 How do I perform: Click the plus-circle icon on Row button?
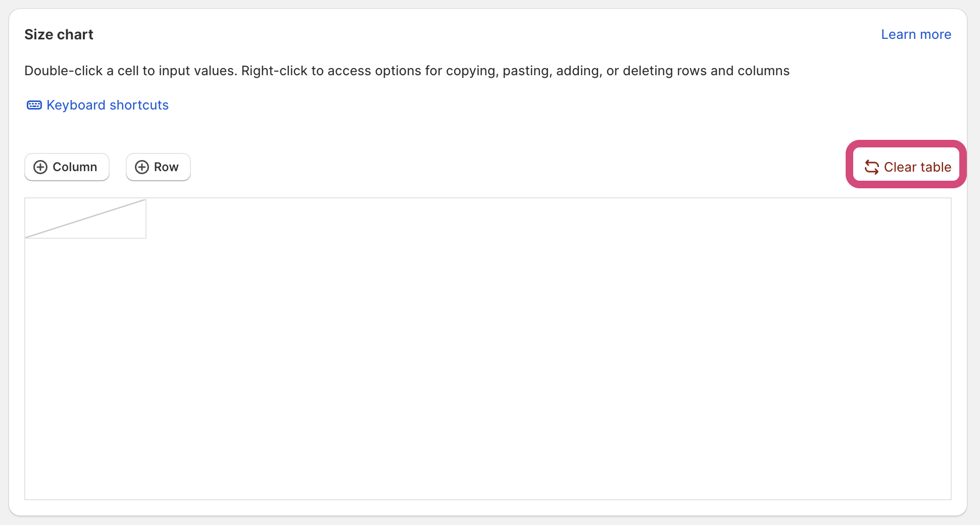[x=142, y=167]
